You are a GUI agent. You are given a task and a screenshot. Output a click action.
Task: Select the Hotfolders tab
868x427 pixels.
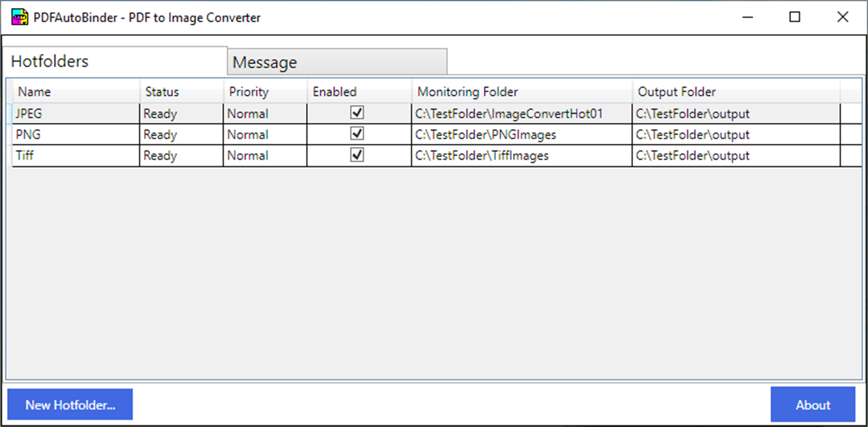click(x=50, y=61)
